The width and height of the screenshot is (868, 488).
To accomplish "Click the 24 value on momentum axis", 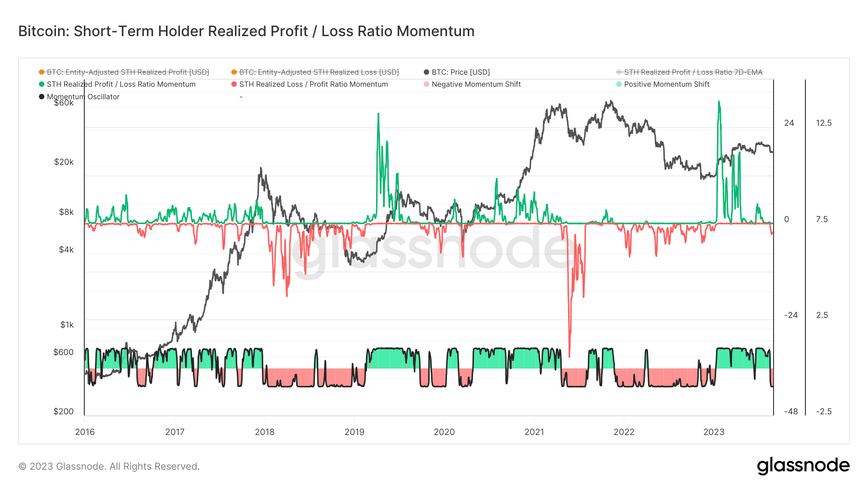I will (789, 123).
